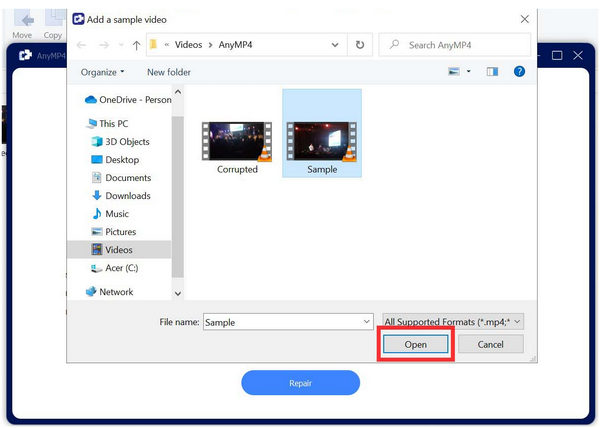Open Acer (C:) drive in sidebar
This screenshot has width=600, height=428.
click(x=124, y=268)
